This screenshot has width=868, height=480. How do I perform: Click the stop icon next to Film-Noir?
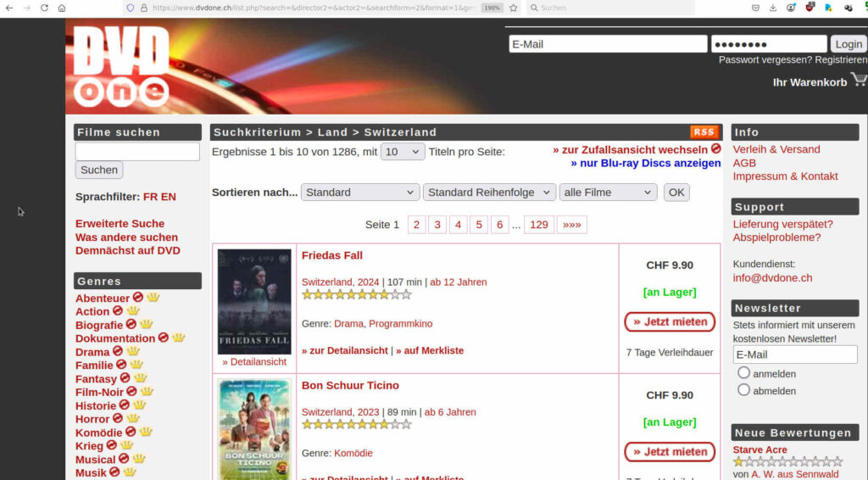[x=131, y=392]
